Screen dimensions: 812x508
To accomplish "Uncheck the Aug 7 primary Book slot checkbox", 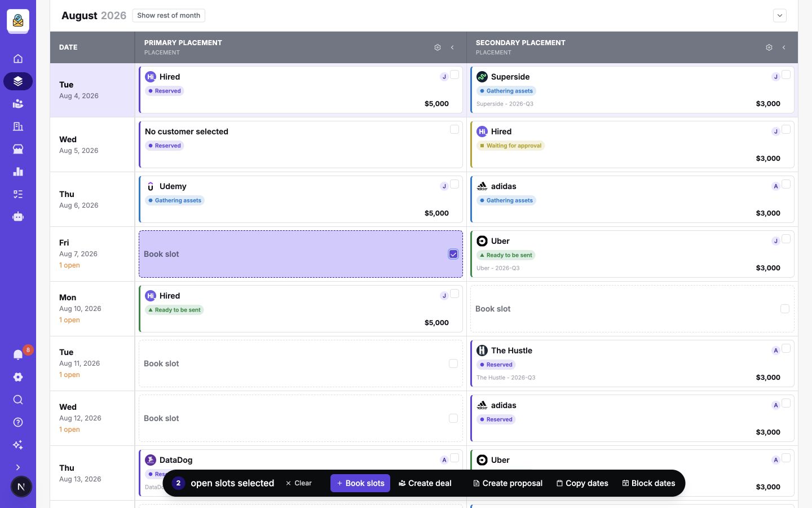I will (453, 254).
